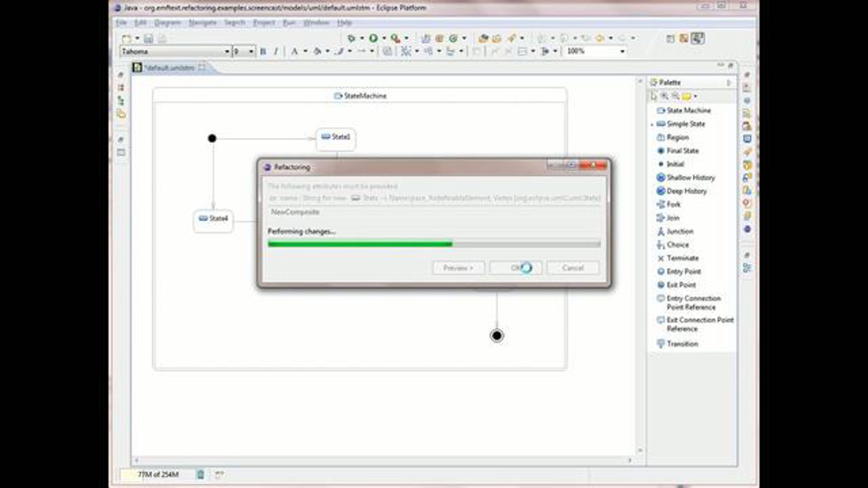Click the State1 node in diagram
Screen dimensions: 868x488
(336, 139)
